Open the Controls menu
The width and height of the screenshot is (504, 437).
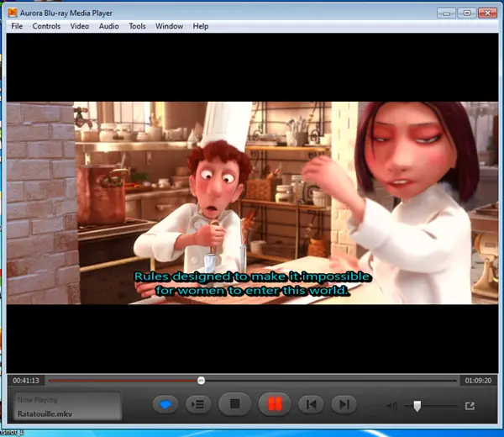[46, 26]
